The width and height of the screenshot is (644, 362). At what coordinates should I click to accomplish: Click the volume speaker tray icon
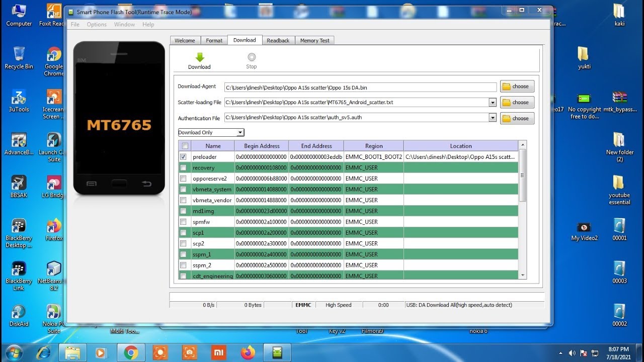(572, 353)
